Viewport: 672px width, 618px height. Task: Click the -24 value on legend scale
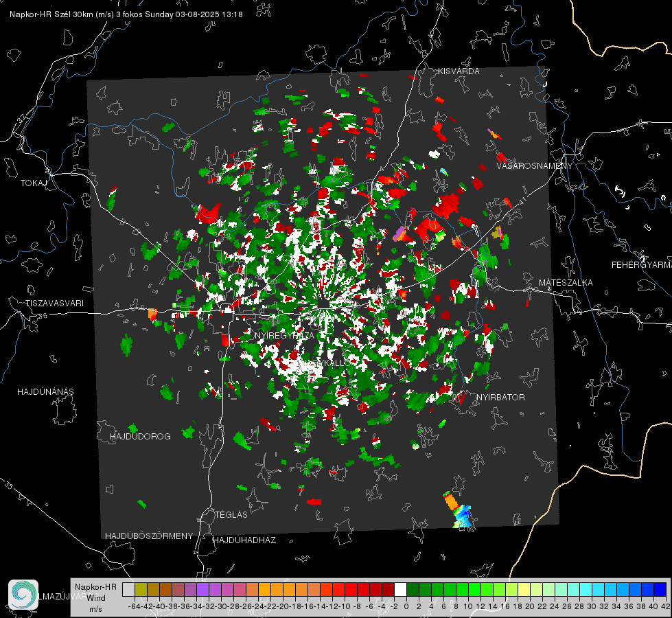coord(258,606)
